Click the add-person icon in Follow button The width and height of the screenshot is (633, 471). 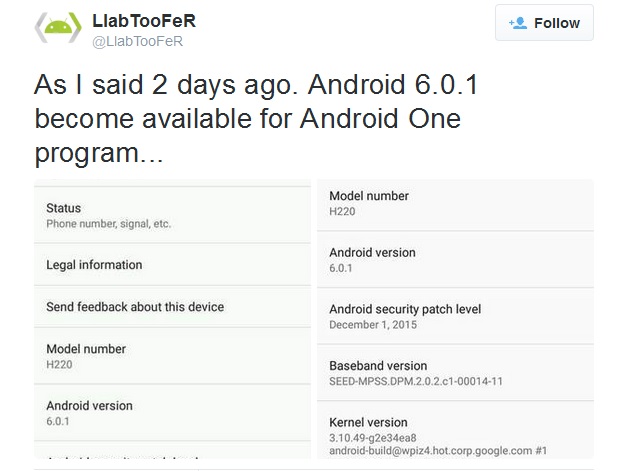point(517,23)
